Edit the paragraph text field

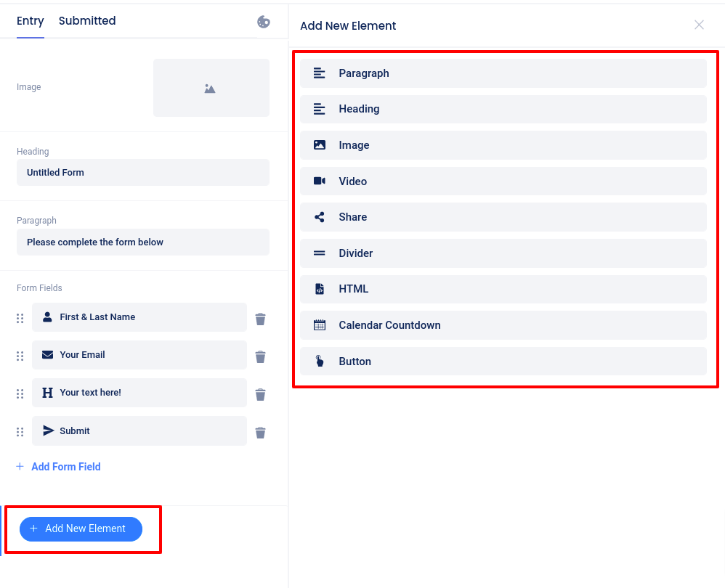(142, 242)
